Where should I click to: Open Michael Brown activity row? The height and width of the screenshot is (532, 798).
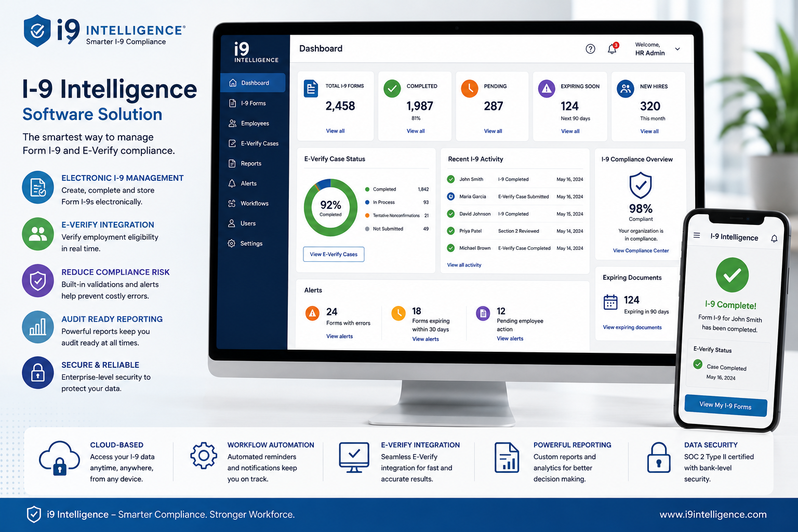pyautogui.click(x=515, y=248)
